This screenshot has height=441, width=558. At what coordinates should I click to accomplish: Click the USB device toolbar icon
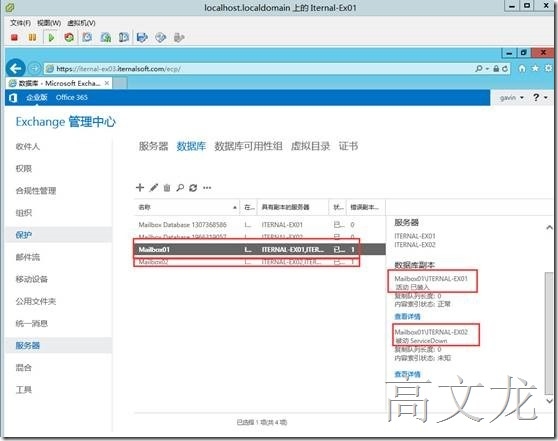(179, 37)
